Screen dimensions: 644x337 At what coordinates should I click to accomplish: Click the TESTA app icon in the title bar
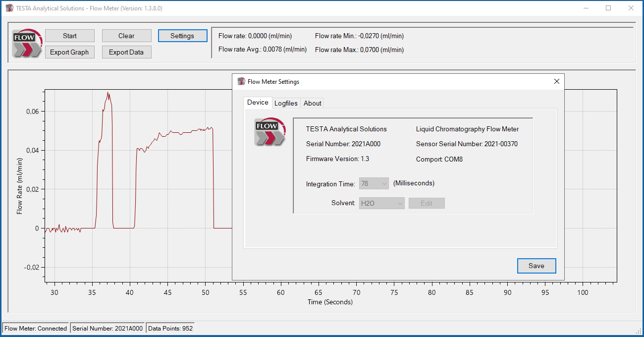[x=9, y=8]
